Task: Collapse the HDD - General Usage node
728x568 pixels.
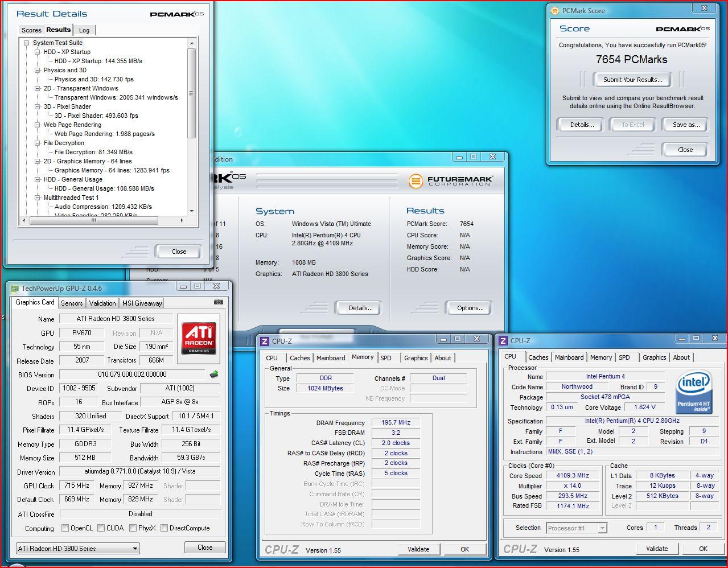Action: tap(38, 179)
